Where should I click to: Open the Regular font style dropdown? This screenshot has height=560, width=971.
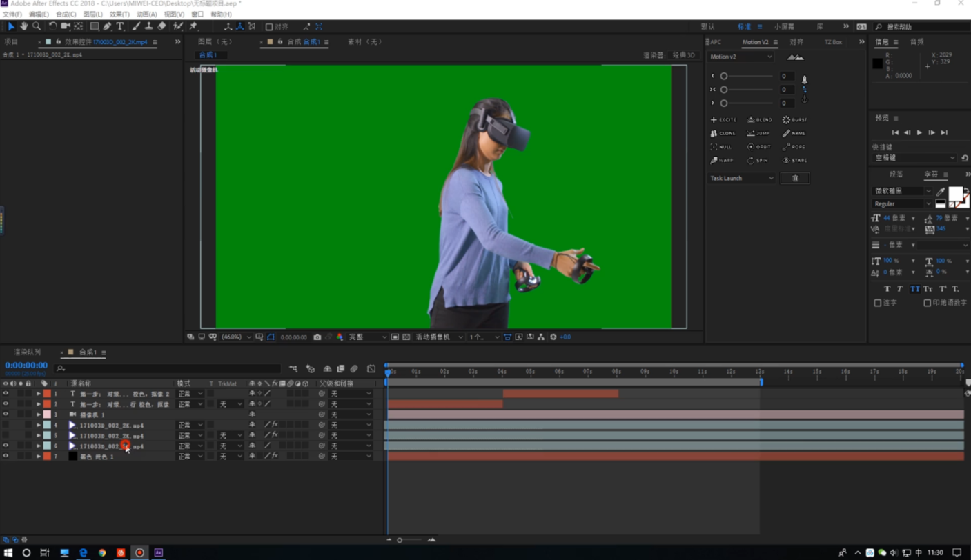902,204
